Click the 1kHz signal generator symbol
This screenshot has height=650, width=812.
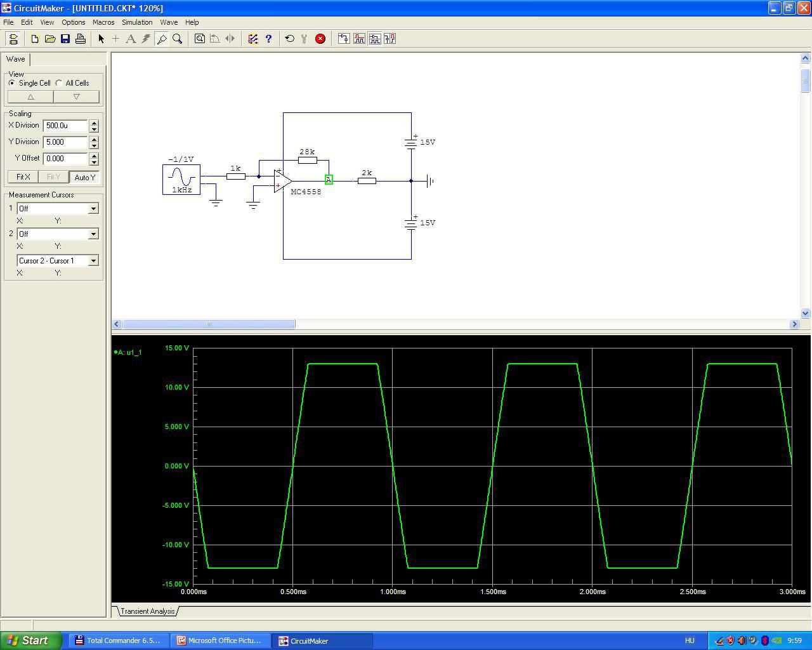(x=181, y=179)
